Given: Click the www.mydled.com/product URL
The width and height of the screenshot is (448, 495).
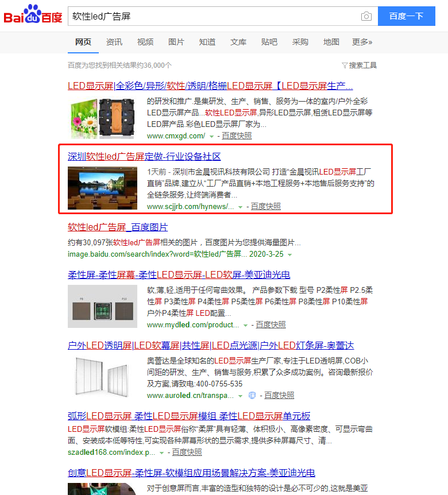Looking at the screenshot, I should tap(193, 325).
